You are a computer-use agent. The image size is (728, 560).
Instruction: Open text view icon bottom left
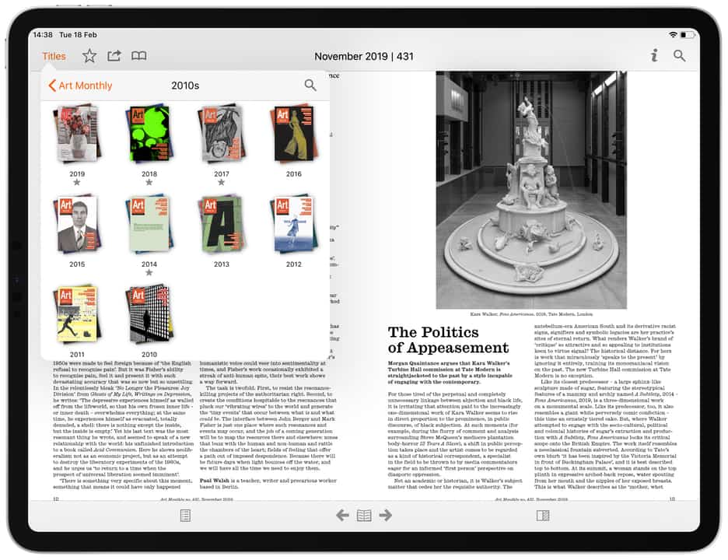pos(185,515)
